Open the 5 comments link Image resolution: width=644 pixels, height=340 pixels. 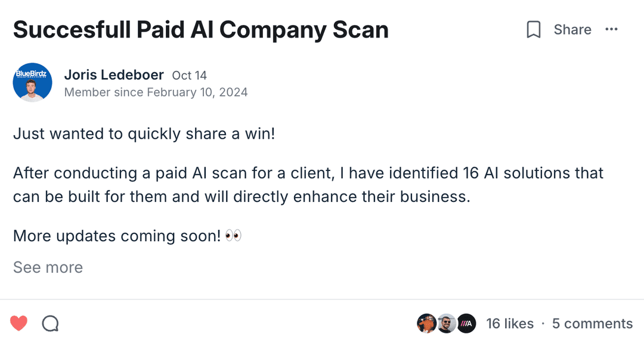592,323
